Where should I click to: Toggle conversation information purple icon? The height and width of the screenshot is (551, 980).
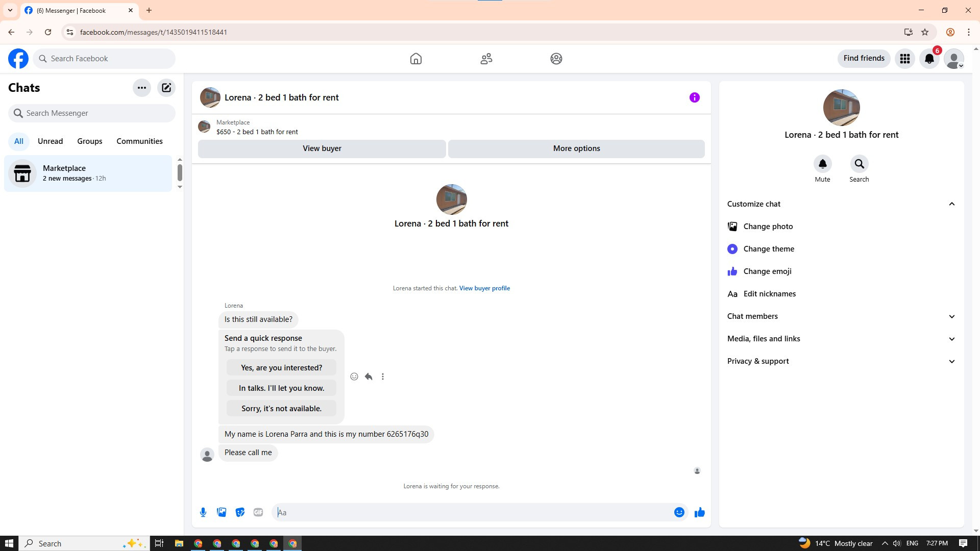pos(694,97)
